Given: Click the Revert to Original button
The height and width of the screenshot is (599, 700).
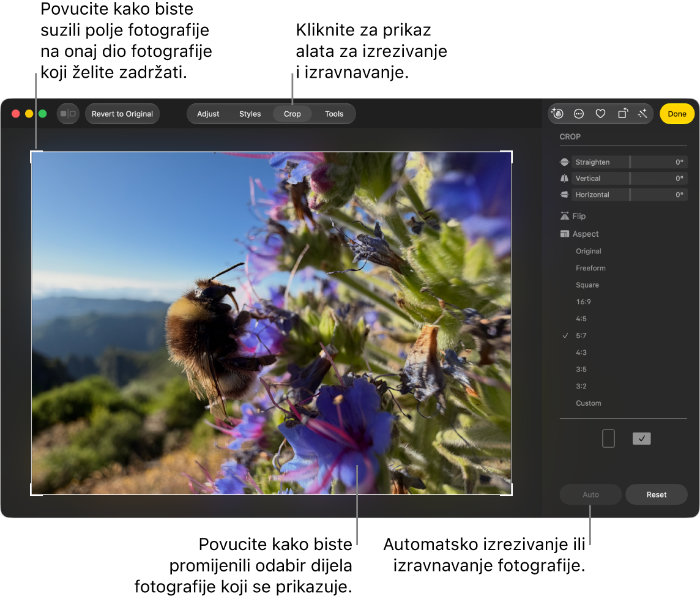Looking at the screenshot, I should click(x=122, y=114).
